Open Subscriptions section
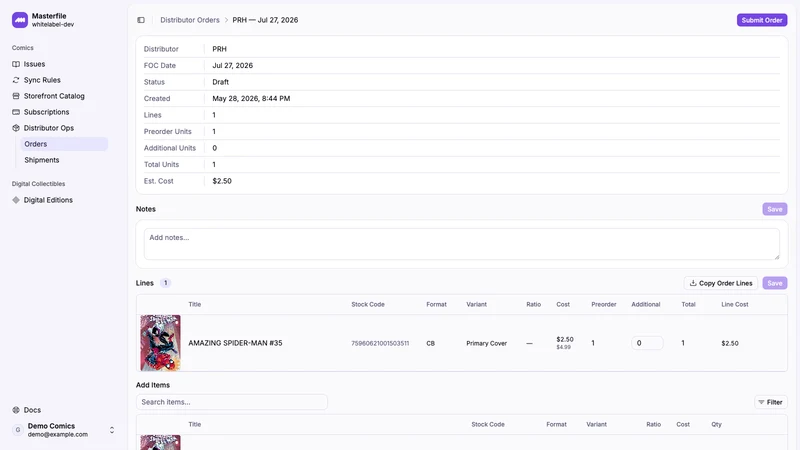The width and height of the screenshot is (800, 450). point(46,112)
